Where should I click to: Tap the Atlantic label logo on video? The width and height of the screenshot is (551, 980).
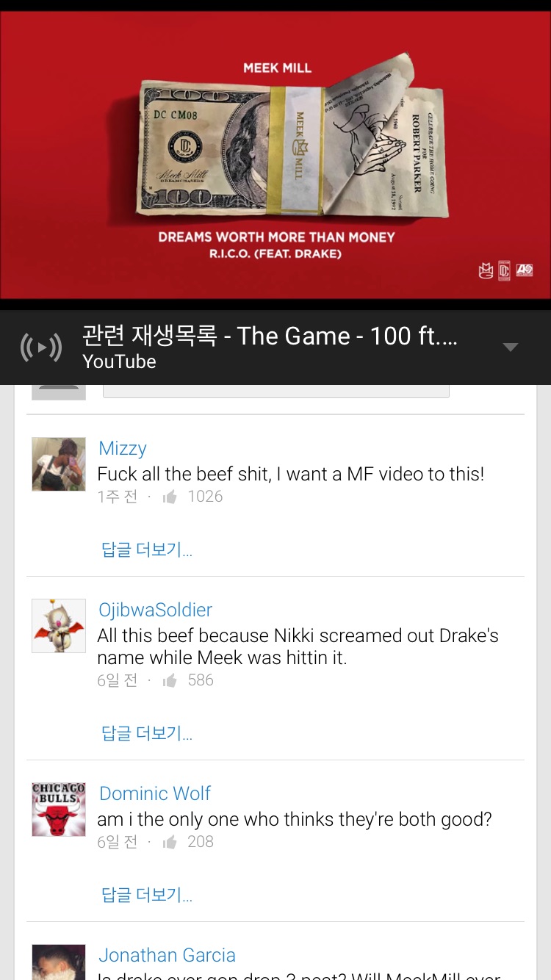524,270
